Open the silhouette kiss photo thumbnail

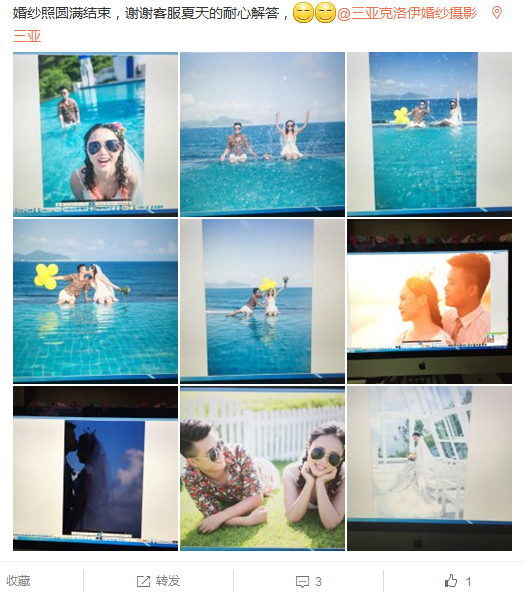click(x=95, y=468)
